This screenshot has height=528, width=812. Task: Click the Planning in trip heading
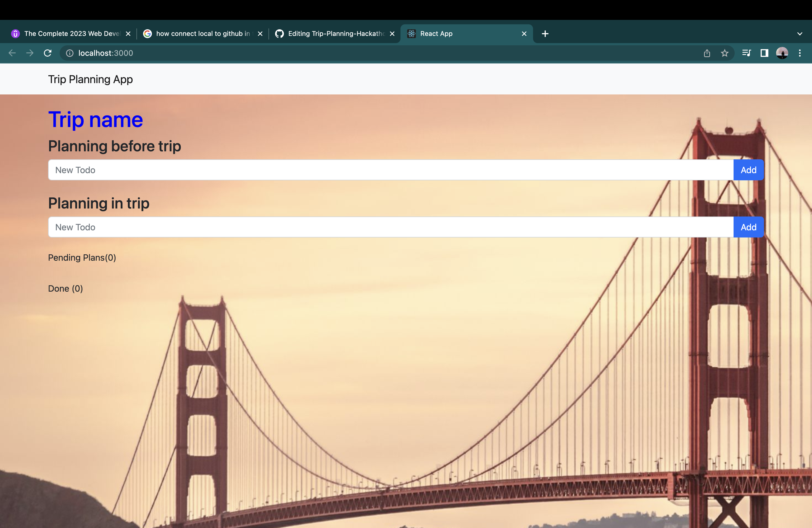point(99,204)
